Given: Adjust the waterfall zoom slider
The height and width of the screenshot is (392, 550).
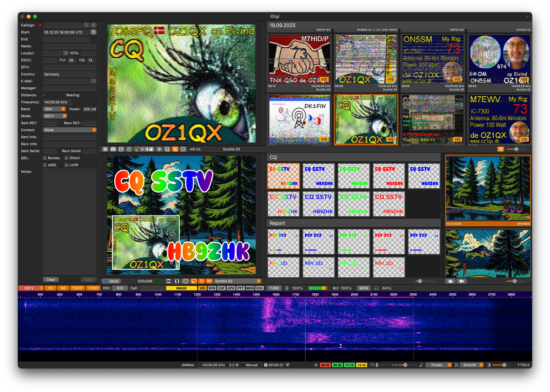Looking at the screenshot, I should pos(405,365).
